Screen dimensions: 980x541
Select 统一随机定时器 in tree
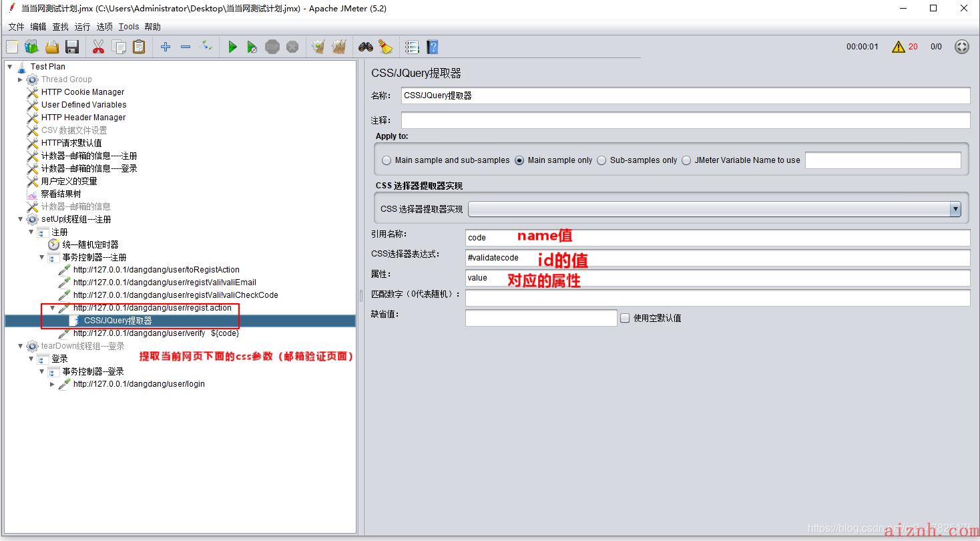point(90,244)
